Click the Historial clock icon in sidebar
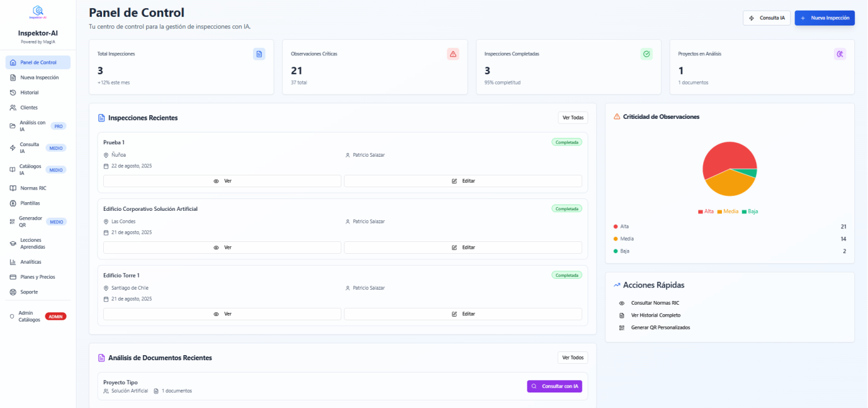Image resolution: width=868 pixels, height=408 pixels. click(x=13, y=93)
